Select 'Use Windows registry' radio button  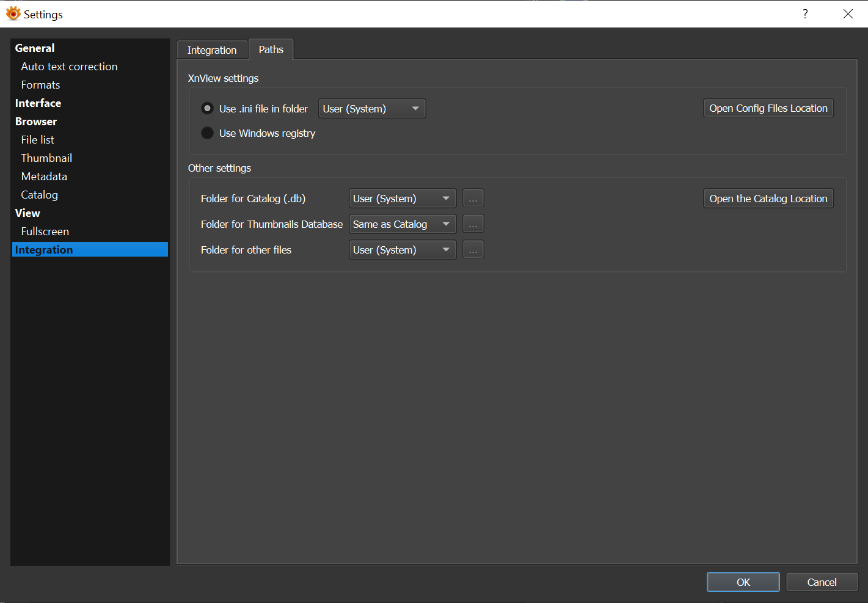208,133
